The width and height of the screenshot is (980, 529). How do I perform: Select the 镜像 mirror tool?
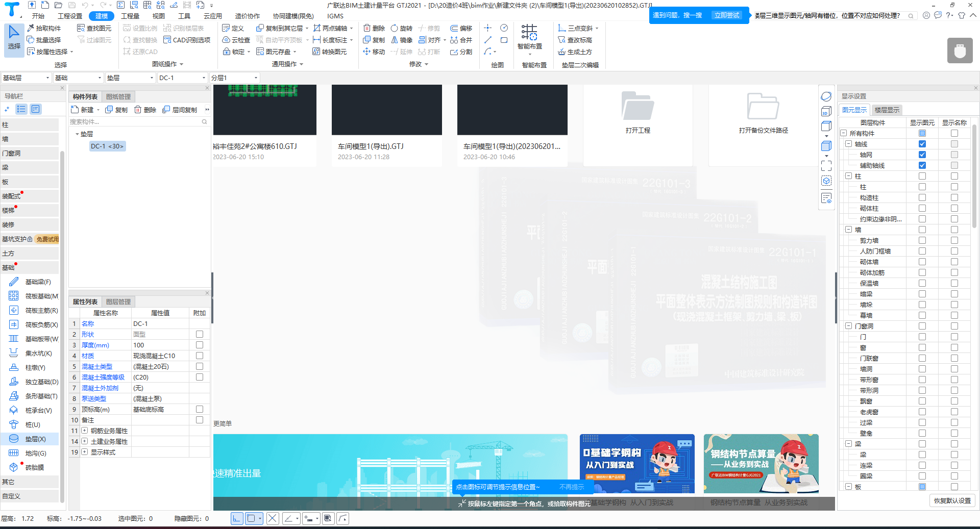(x=402, y=40)
